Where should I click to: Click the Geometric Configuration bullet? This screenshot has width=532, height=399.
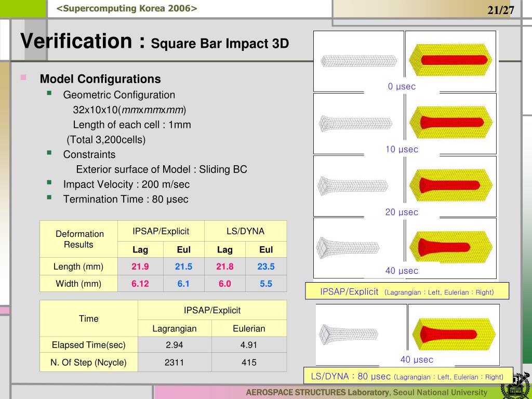coord(119,95)
